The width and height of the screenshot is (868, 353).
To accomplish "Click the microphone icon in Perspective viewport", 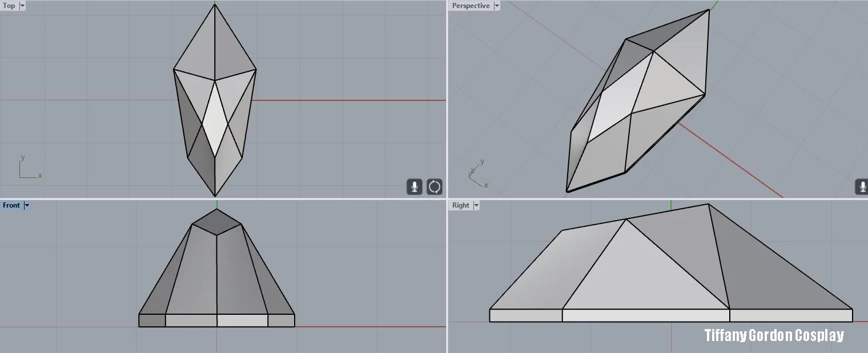I will click(862, 186).
